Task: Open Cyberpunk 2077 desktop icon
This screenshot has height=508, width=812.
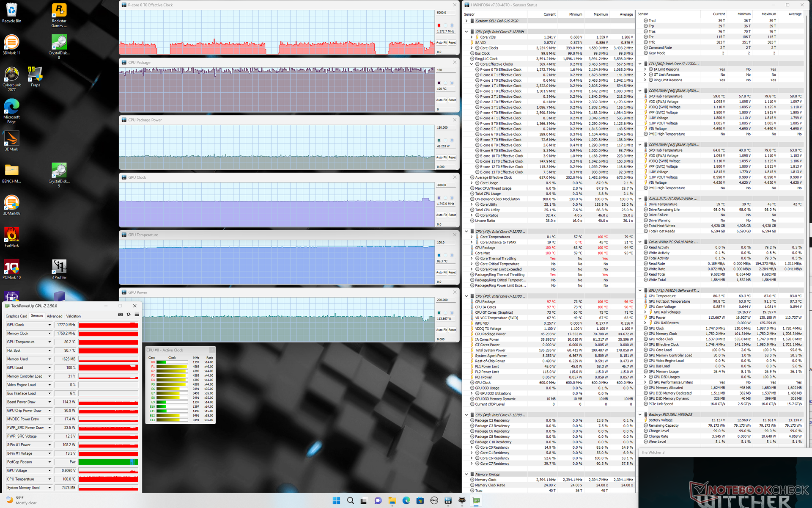Action: [11, 79]
